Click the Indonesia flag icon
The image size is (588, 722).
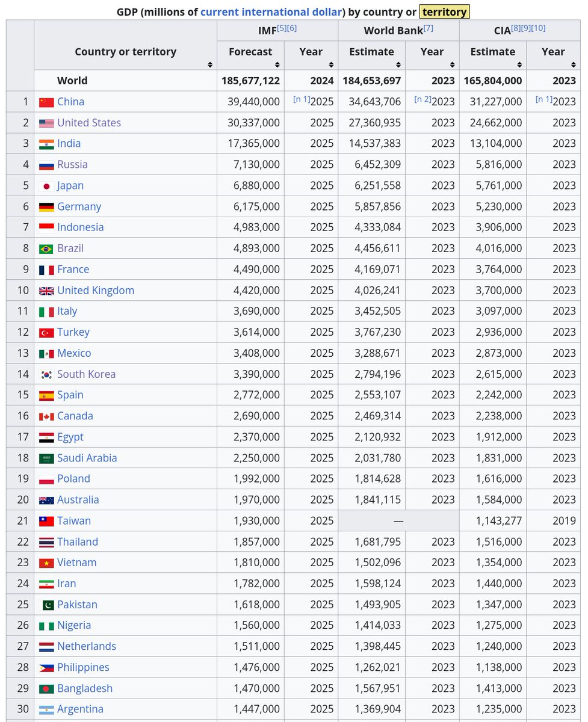click(x=46, y=228)
